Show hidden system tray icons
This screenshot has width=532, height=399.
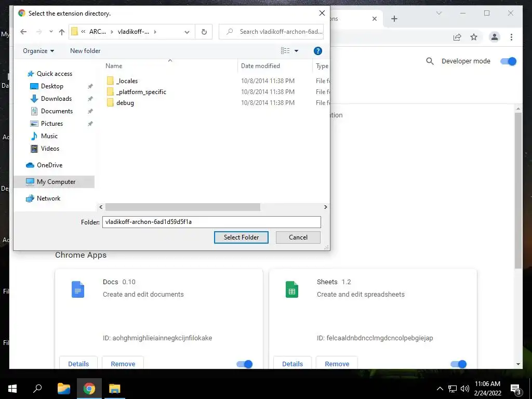pos(440,389)
